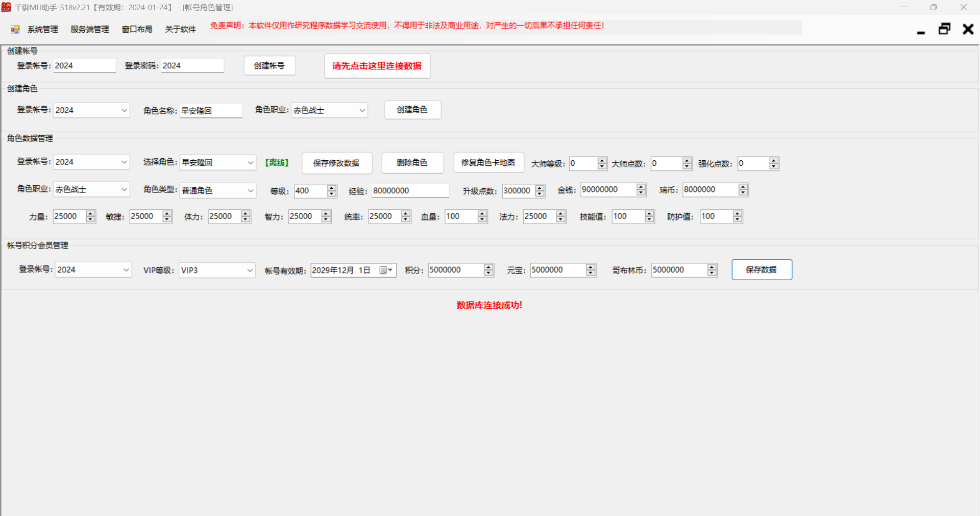980x516 pixels.
Task: Open the 系统管理 menu
Action: [42, 30]
